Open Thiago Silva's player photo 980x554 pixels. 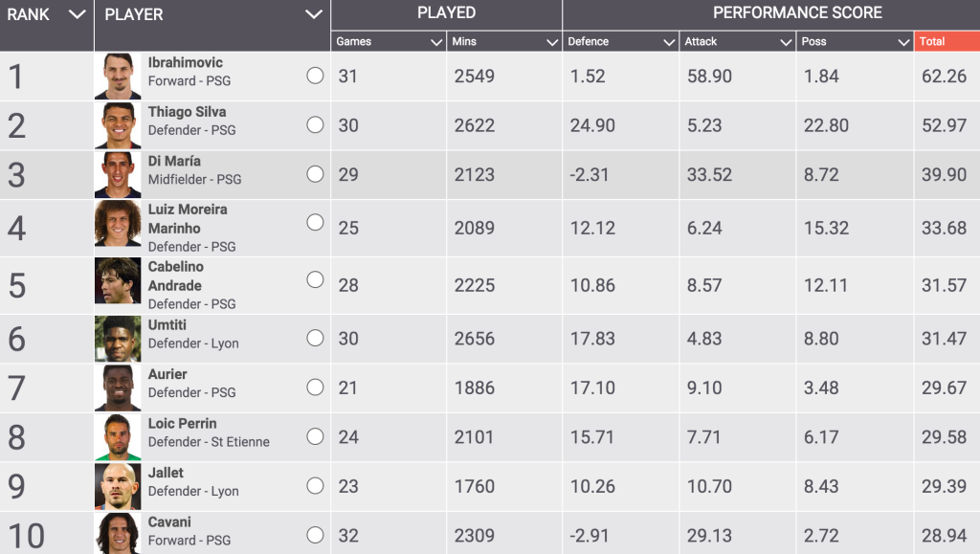pos(118,125)
